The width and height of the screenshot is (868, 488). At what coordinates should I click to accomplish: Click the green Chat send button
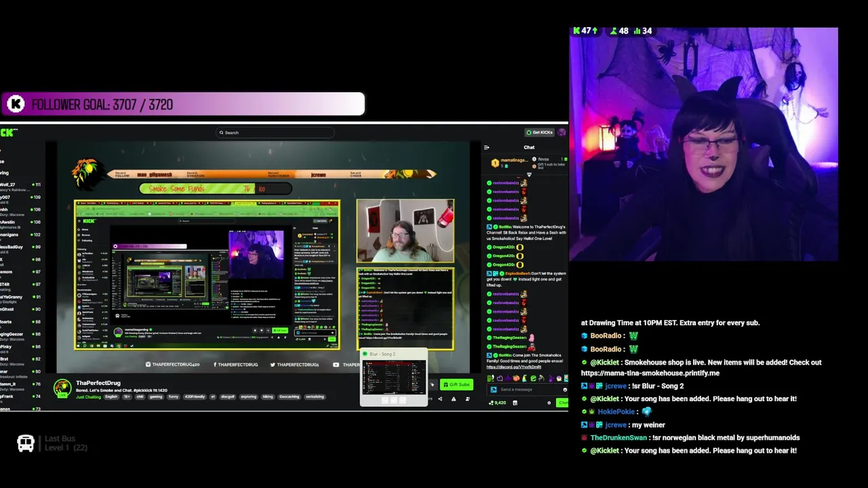coord(563,403)
